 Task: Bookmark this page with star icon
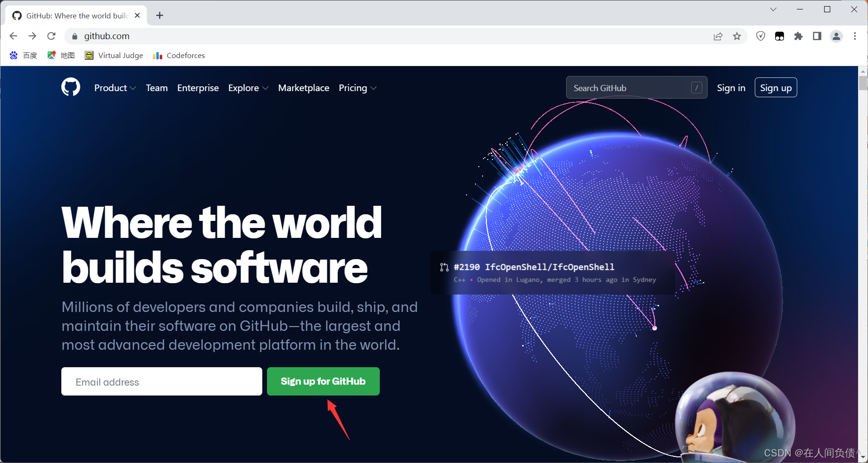click(737, 36)
